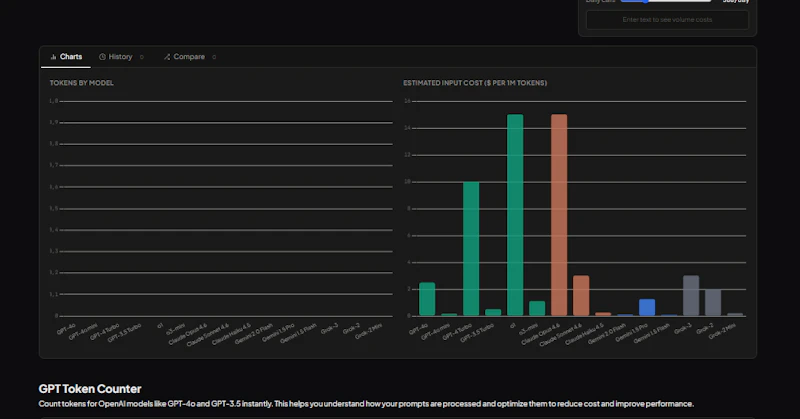The image size is (800, 419).
Task: Click the 'Claude Haiku 4.5' label under the cost chart
Action: 585,334
